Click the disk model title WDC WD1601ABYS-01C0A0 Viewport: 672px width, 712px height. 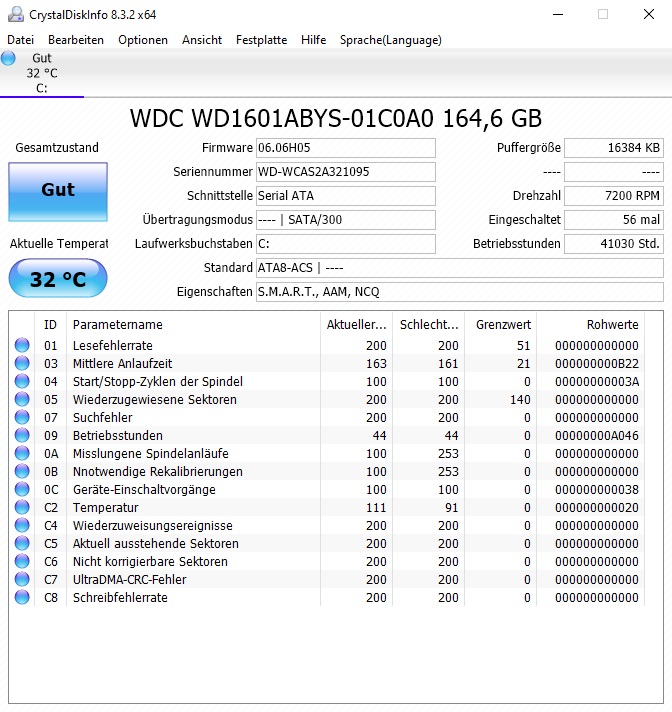click(x=336, y=119)
